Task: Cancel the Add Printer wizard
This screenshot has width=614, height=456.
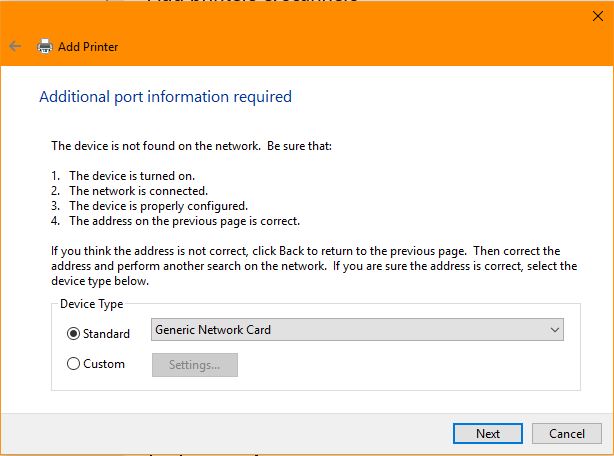Action: 566,433
